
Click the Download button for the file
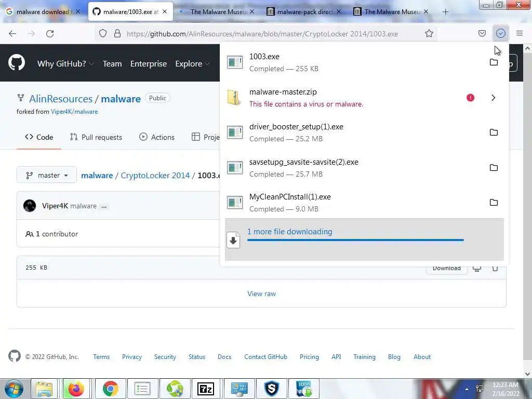[x=446, y=268]
